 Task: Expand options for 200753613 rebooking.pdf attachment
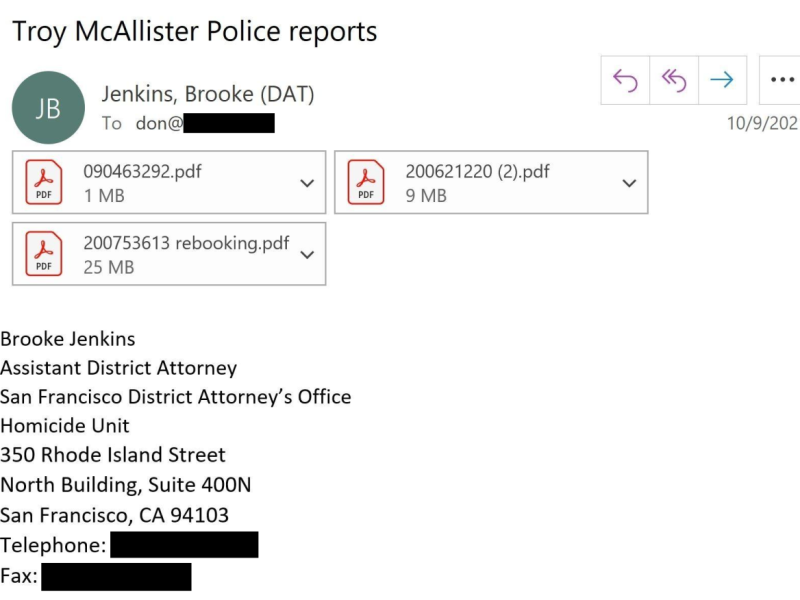[x=307, y=255]
